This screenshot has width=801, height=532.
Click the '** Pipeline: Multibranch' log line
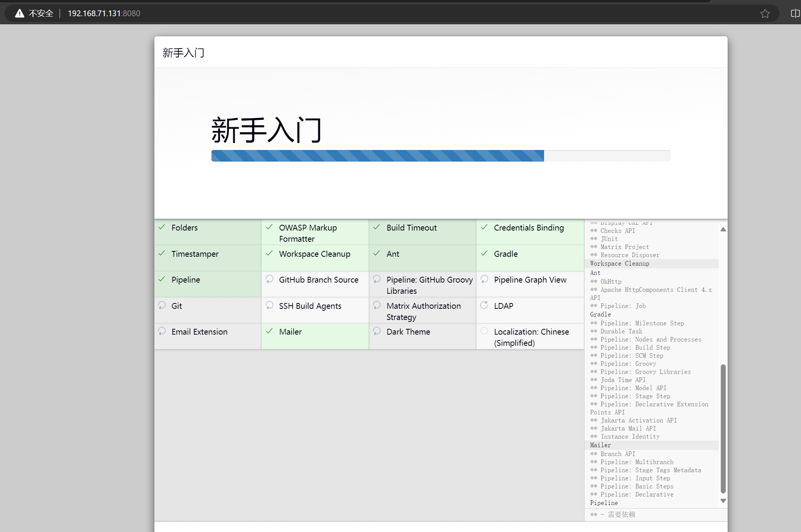click(632, 462)
